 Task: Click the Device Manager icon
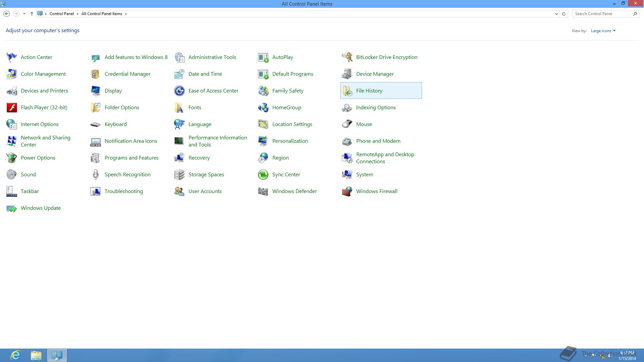[x=347, y=74]
